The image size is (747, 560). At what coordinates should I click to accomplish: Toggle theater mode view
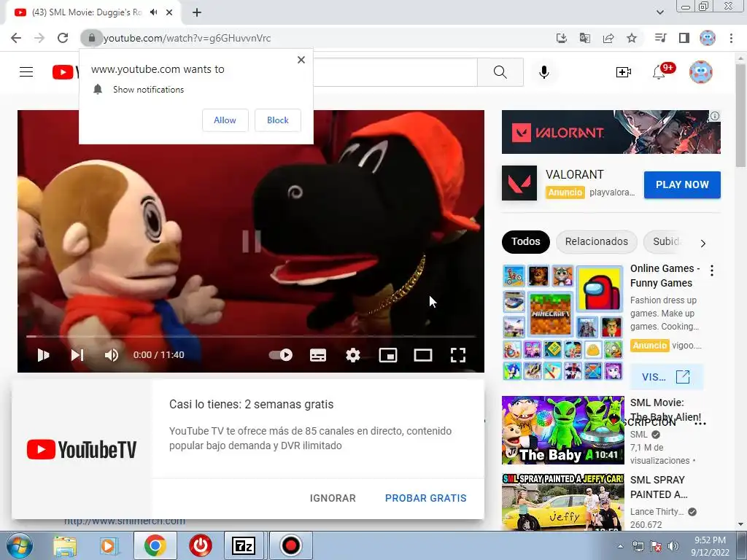(x=423, y=355)
